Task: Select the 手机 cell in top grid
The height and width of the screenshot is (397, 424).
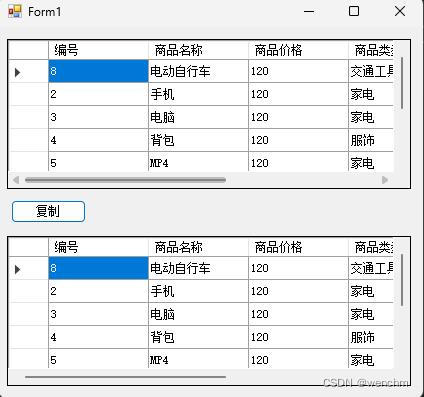Action: 198,94
